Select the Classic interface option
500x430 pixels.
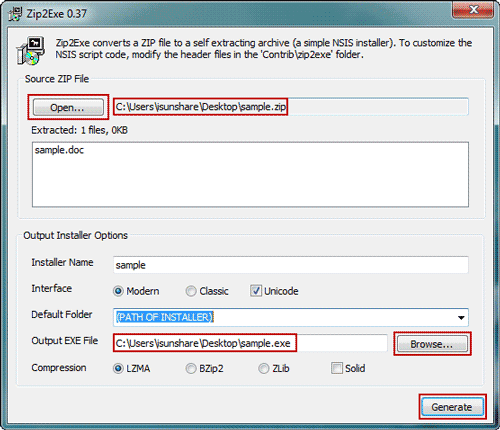coord(191,291)
